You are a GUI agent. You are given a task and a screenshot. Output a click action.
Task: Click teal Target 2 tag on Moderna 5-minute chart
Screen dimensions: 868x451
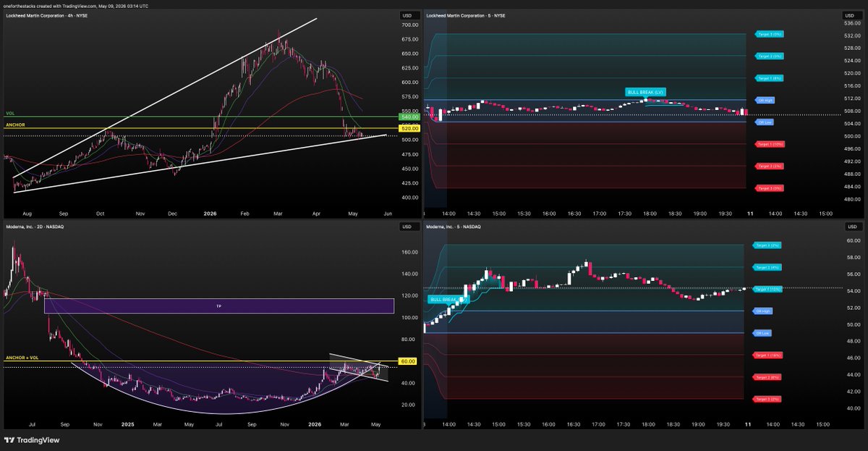768,267
